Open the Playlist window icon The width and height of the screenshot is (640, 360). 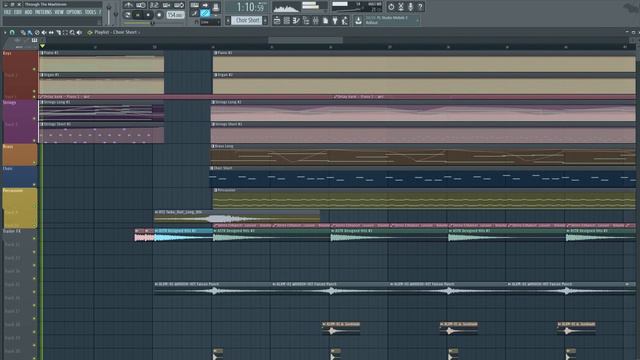click(277, 20)
